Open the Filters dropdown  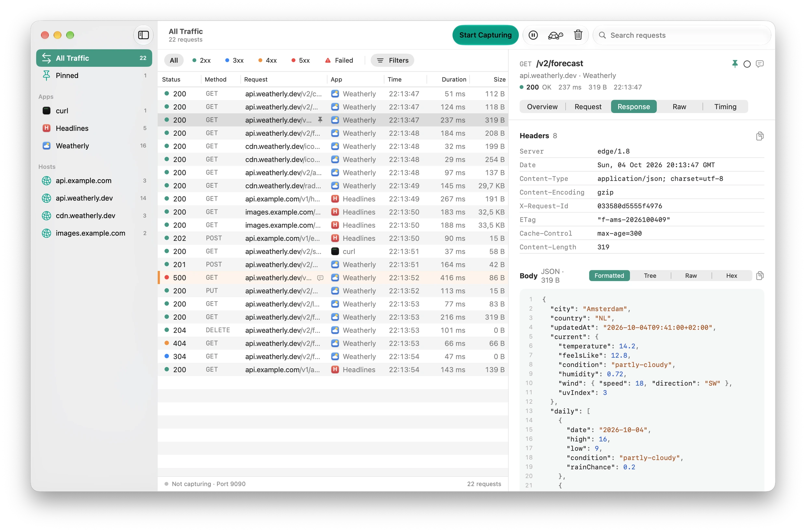click(x=393, y=60)
